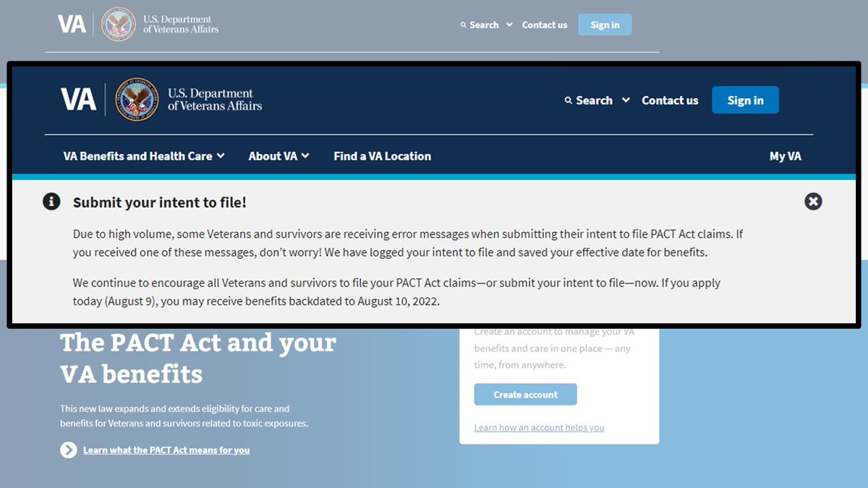Image resolution: width=868 pixels, height=488 pixels.
Task: Click the U.S. Department of Veterans Affairs text in the zoomed header
Action: pyautogui.click(x=215, y=100)
